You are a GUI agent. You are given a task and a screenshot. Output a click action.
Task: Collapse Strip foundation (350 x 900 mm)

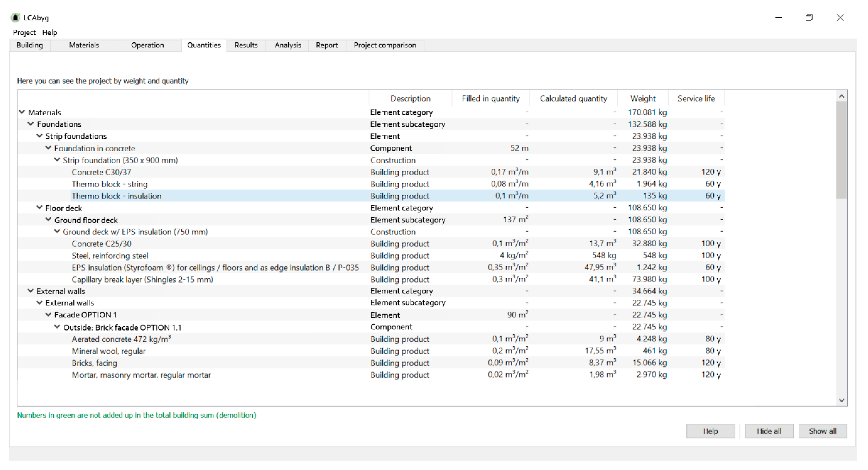pyautogui.click(x=57, y=160)
